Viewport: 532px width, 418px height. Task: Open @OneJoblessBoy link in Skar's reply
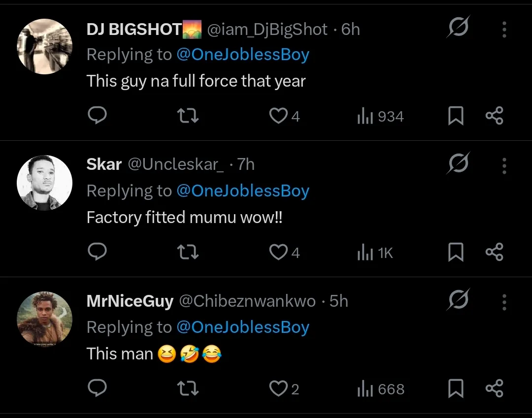(x=243, y=191)
